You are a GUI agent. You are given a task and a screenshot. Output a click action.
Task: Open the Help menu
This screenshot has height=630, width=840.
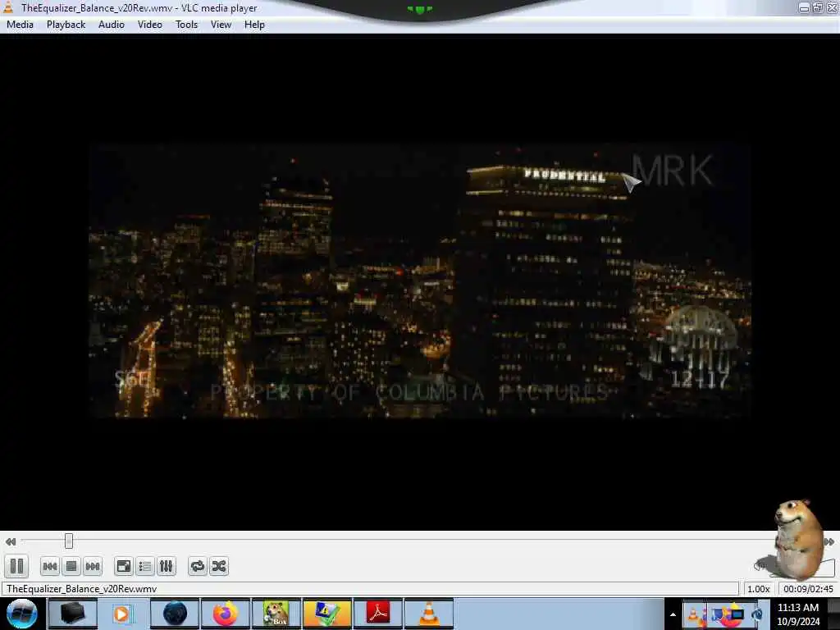[254, 25]
